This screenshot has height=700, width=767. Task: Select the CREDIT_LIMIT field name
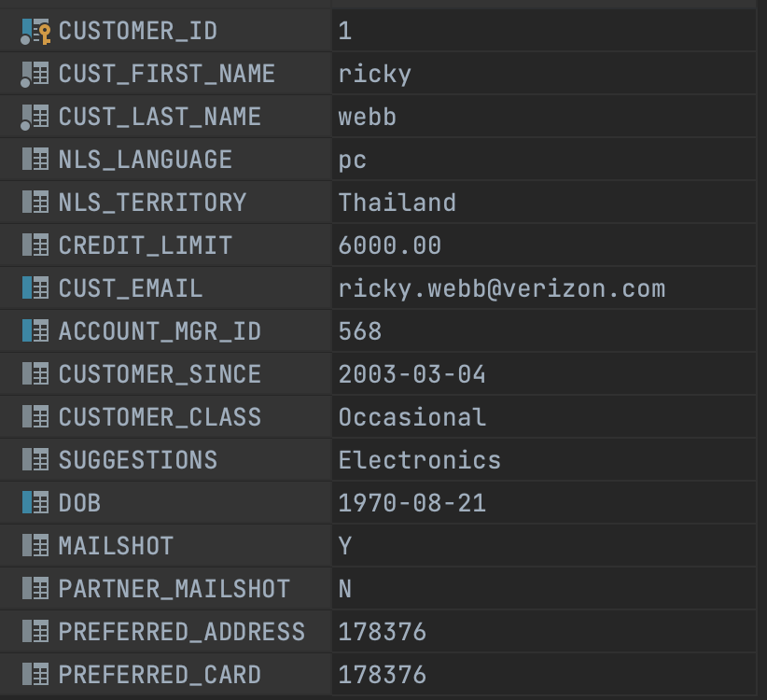pos(146,245)
